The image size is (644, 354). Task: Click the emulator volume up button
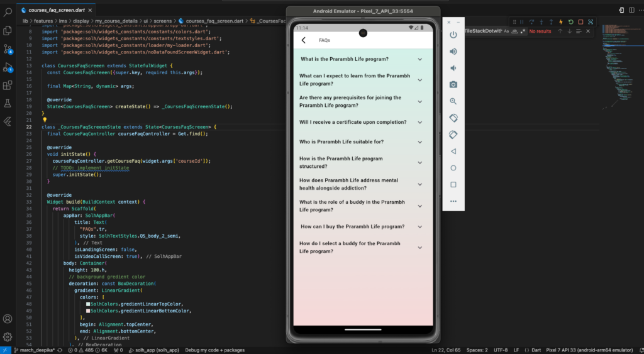[453, 52]
